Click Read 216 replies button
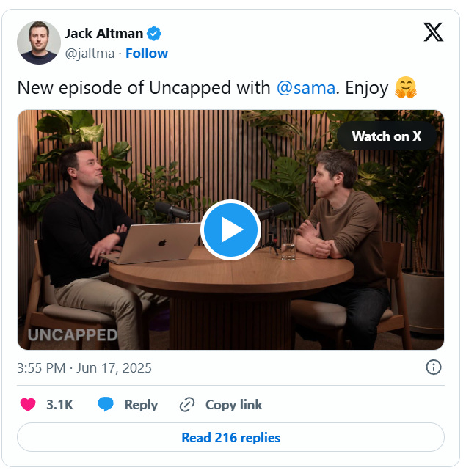Image resolution: width=466 pixels, height=476 pixels. 231,437
